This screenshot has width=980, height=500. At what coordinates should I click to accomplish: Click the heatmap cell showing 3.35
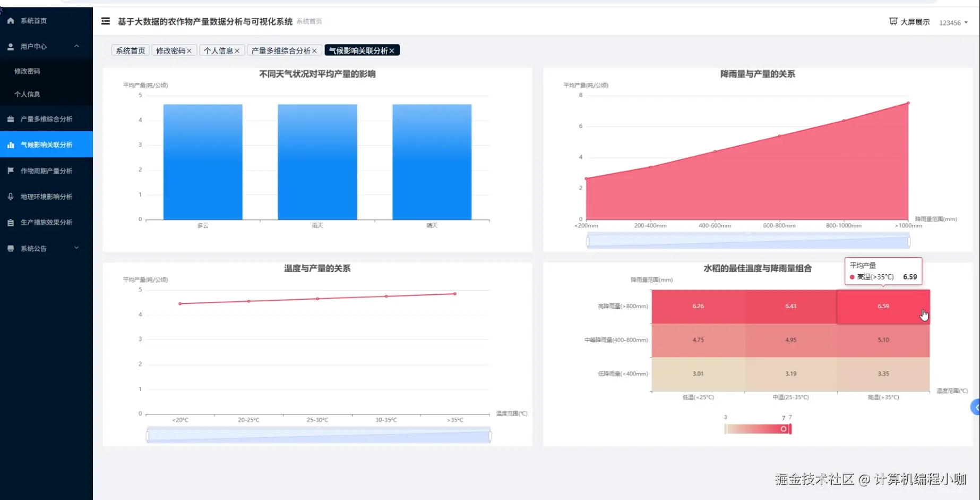tap(883, 374)
